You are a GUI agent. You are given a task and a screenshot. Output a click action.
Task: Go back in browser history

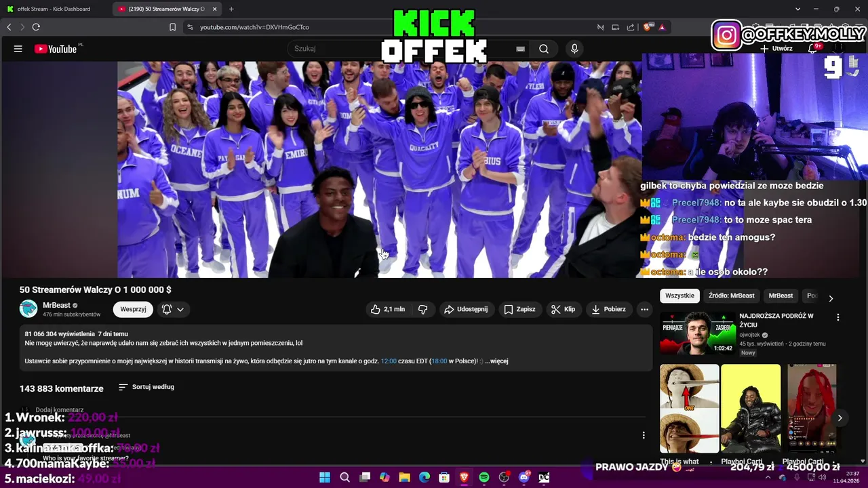9,27
